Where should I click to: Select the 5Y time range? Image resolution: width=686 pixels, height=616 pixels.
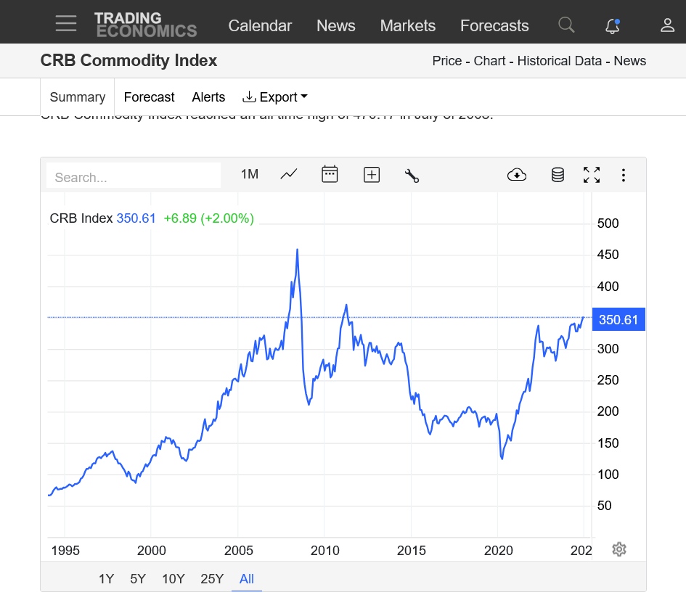138,578
